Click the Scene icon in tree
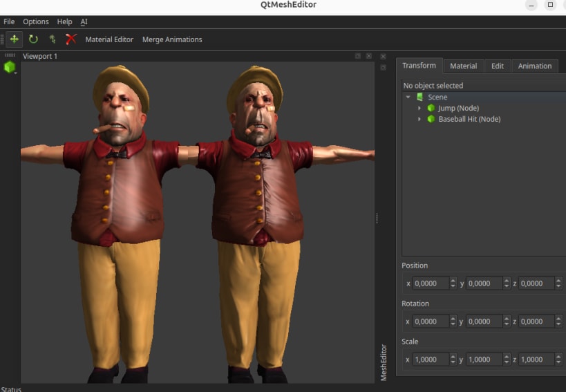Viewport: 566px width, 392px height. click(419, 97)
